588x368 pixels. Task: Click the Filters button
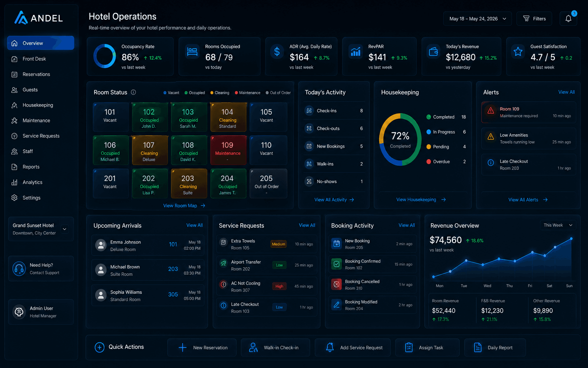click(x=534, y=19)
